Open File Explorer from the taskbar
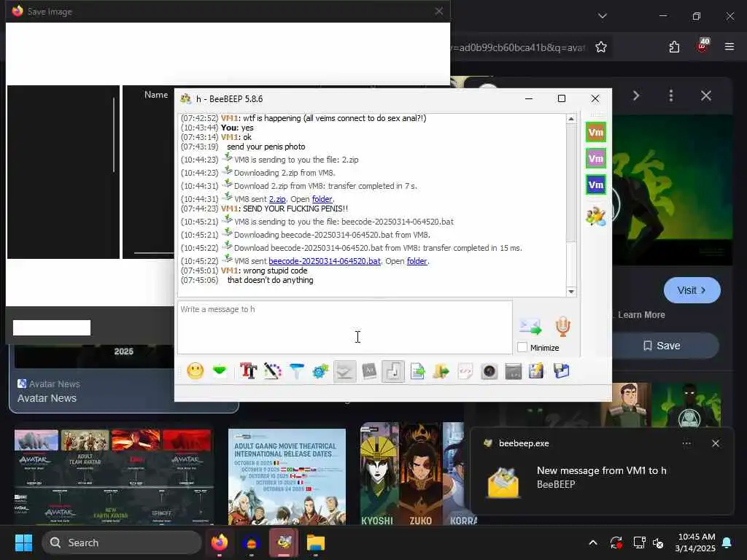This screenshot has width=747, height=560. (315, 542)
